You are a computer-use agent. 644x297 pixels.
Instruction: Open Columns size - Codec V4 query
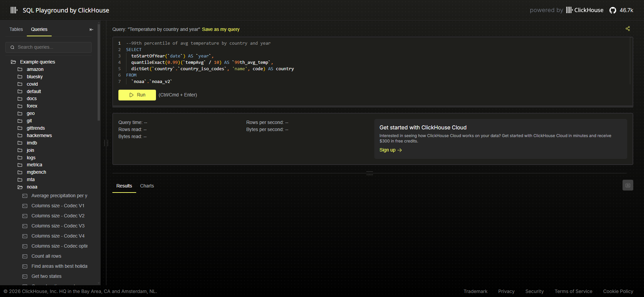coord(58,236)
